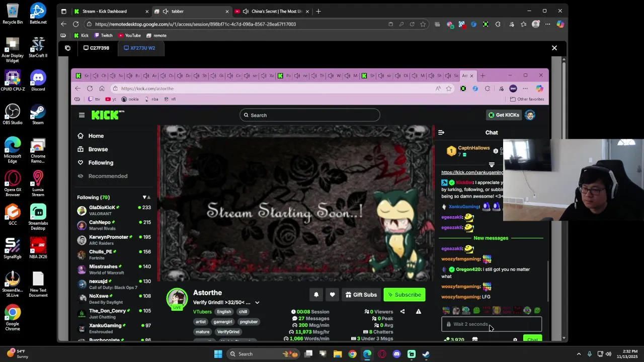Click the Astorthe streamer avatar
The height and width of the screenshot is (362, 644).
[177, 299]
